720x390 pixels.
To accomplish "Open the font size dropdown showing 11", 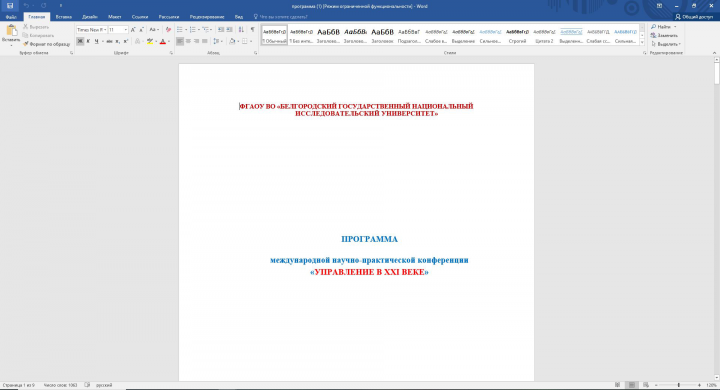I will pos(125,29).
